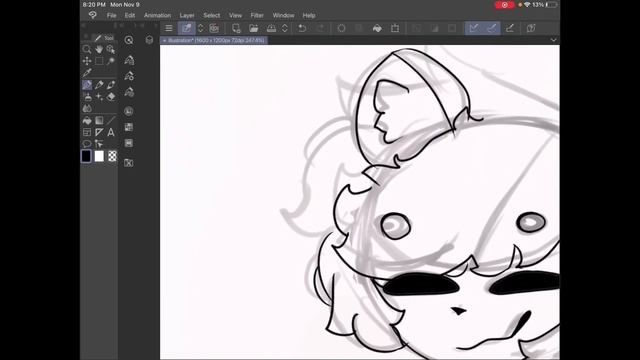This screenshot has height=360, width=640.
Task: Open the Filter menu
Action: [x=257, y=16]
